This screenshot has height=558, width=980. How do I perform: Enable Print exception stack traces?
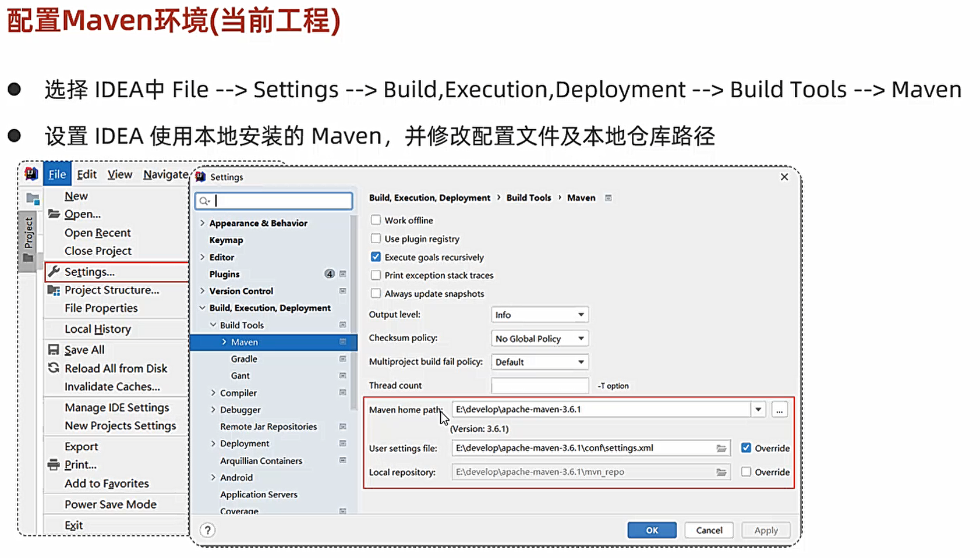(x=376, y=275)
